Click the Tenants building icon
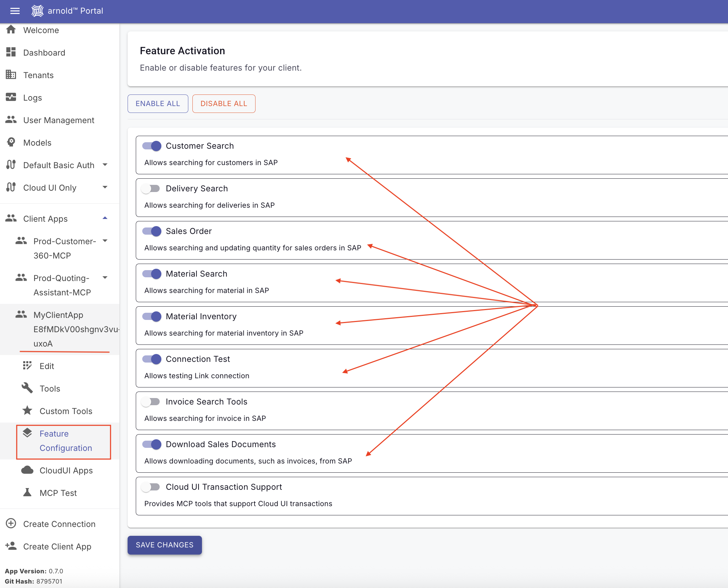The image size is (728, 588). pos(11,75)
